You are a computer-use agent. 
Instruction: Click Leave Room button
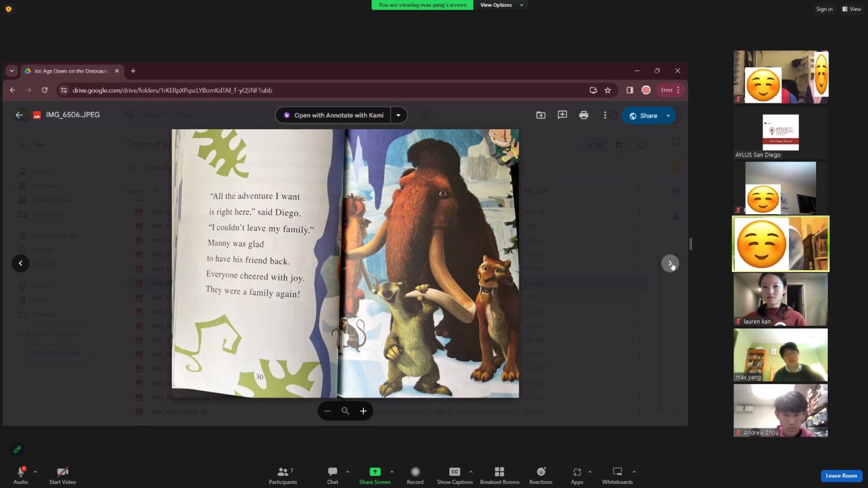click(x=841, y=476)
